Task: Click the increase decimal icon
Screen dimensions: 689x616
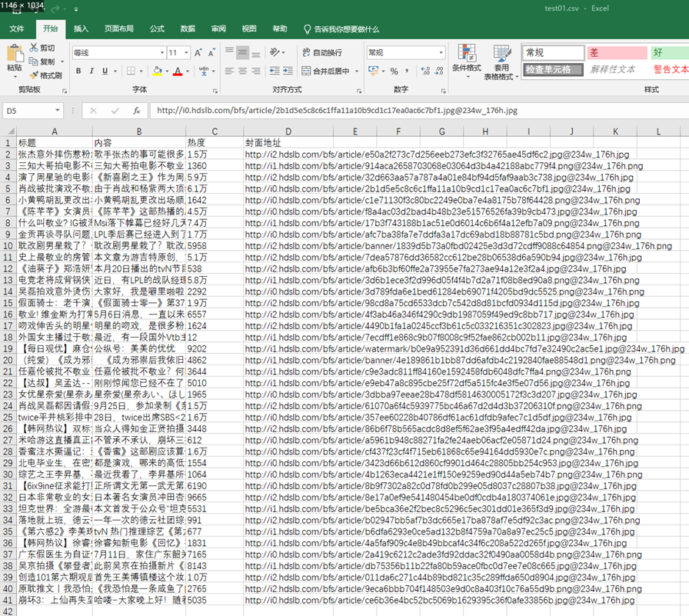Action: 425,71
